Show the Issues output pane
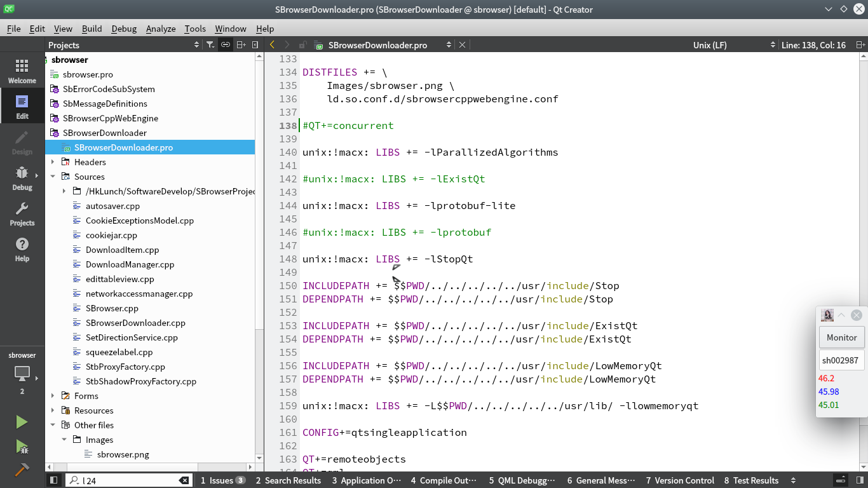 point(222,480)
